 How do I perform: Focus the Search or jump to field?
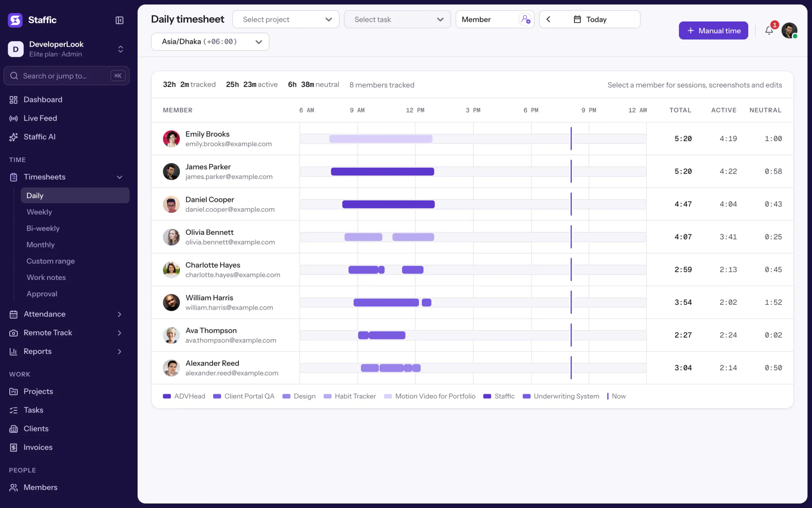pyautogui.click(x=67, y=76)
